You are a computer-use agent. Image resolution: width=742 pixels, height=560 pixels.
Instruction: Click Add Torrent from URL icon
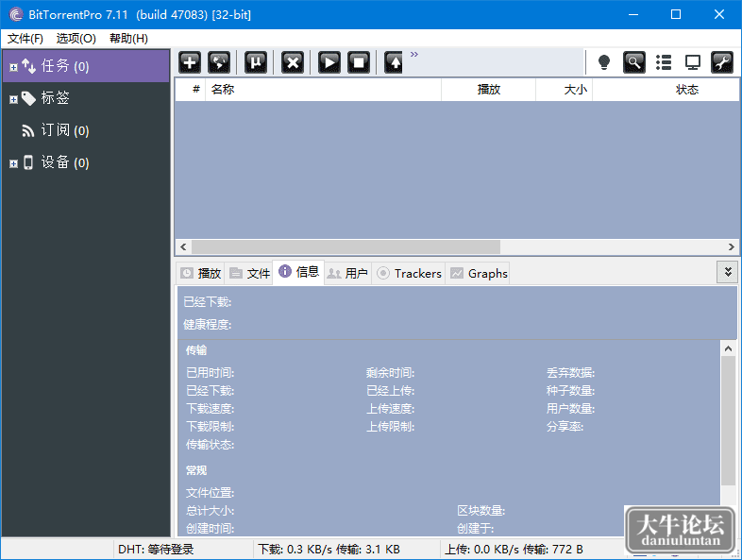click(x=219, y=62)
